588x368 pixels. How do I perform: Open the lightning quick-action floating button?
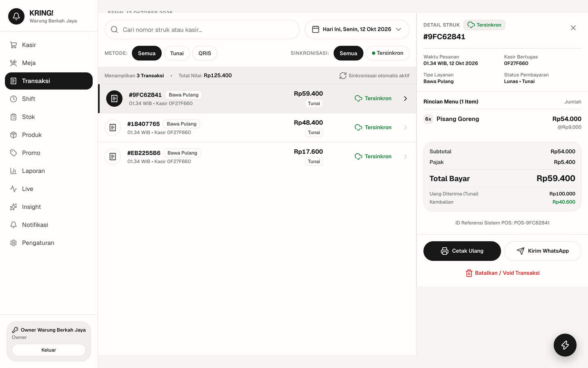pos(565,345)
